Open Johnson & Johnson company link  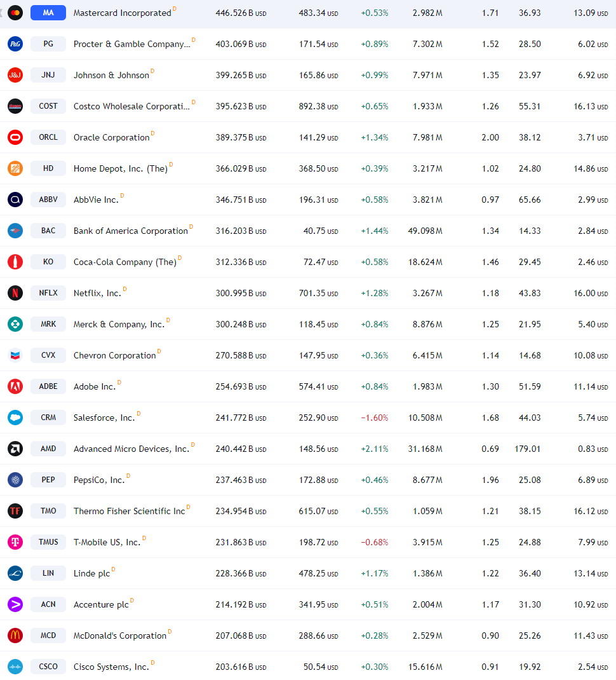click(x=111, y=76)
